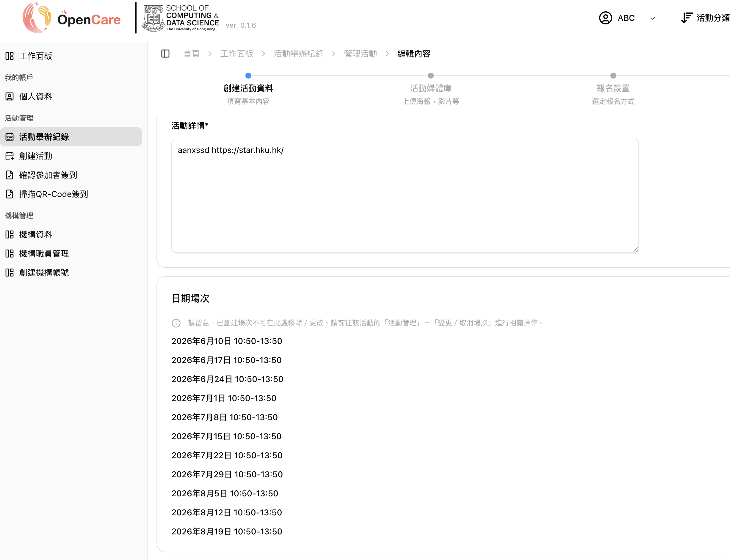Click the 創建活動資料 step label
The width and height of the screenshot is (730, 560).
coord(248,88)
